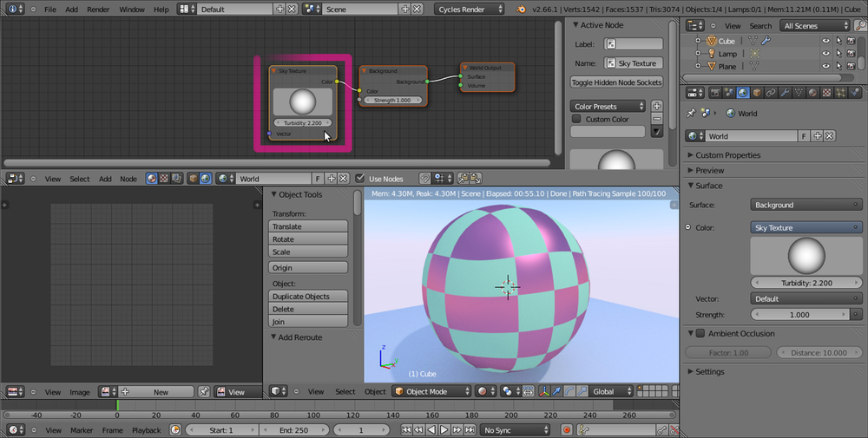Select the Material properties tab icon
This screenshot has height=438, width=868.
coord(813,93)
